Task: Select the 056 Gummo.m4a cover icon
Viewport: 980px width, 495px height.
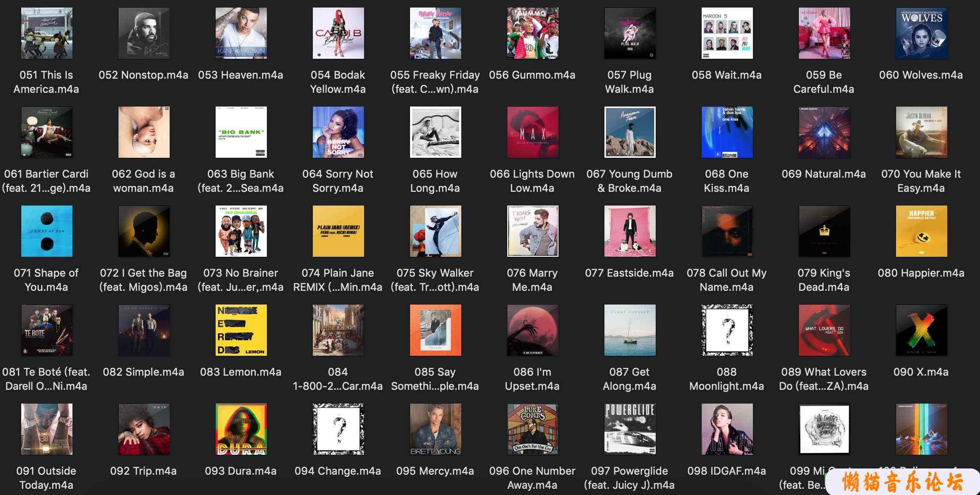Action: 533,33
